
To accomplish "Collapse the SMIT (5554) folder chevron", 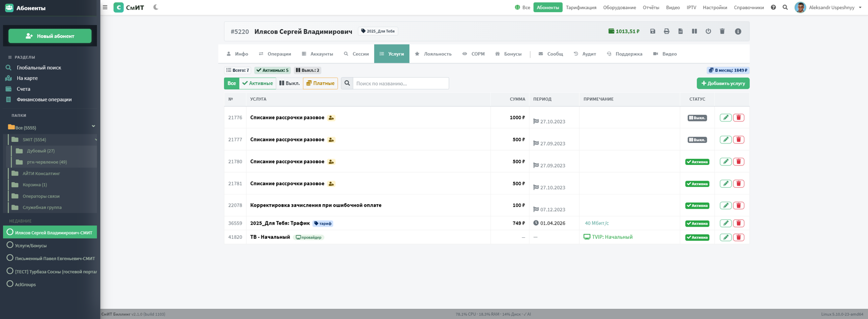I will pos(95,139).
